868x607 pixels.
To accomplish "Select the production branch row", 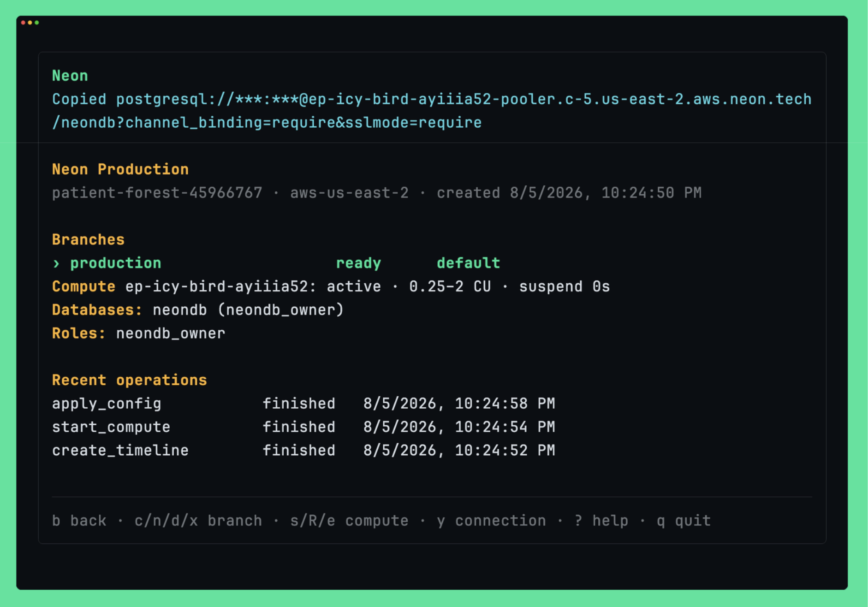I will [276, 263].
